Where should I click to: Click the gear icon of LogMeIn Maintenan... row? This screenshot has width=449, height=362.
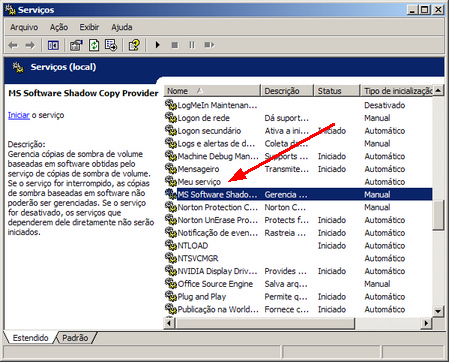[x=171, y=105]
